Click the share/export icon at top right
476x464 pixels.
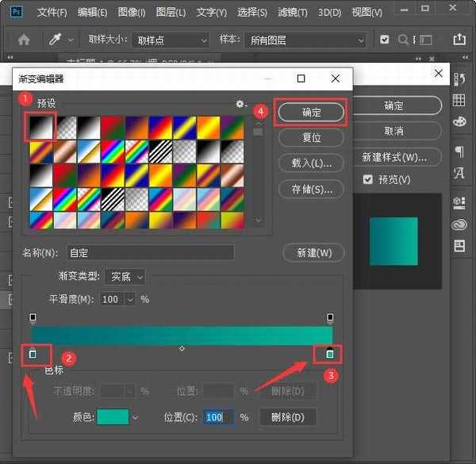pos(459,39)
